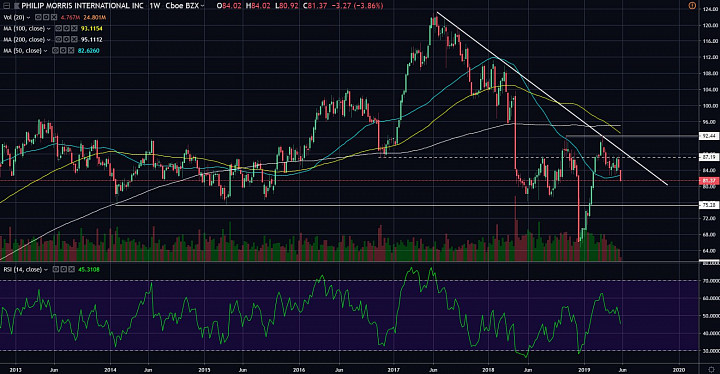Screen dimensions: 720x374
Task: Expand the MA (200, close) dropdown arrow
Action: pyautogui.click(x=48, y=40)
